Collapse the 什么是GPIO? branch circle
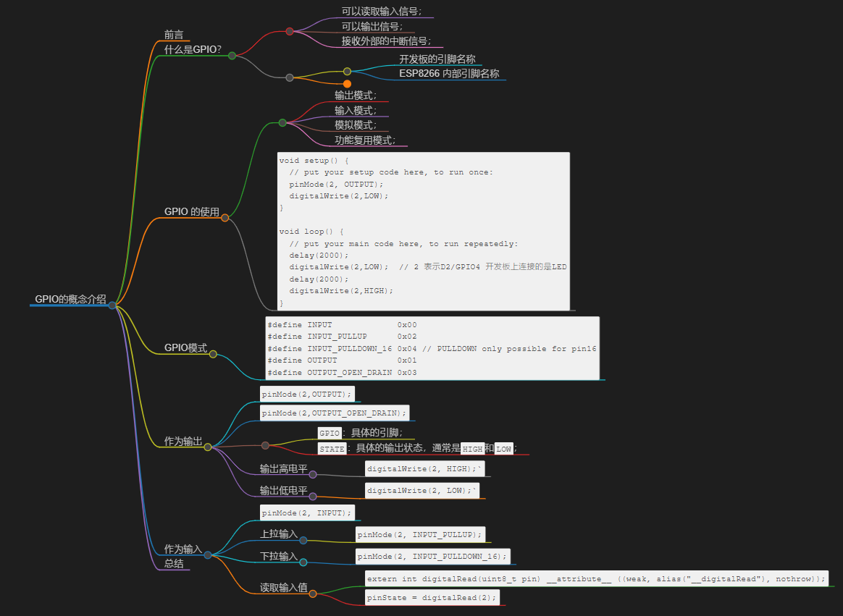 [232, 55]
